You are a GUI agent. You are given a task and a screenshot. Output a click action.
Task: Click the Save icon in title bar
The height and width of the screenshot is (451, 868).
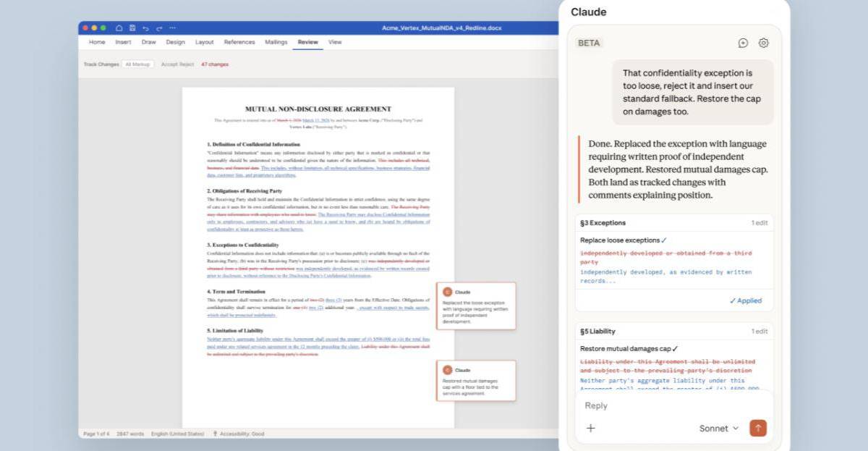pos(132,28)
